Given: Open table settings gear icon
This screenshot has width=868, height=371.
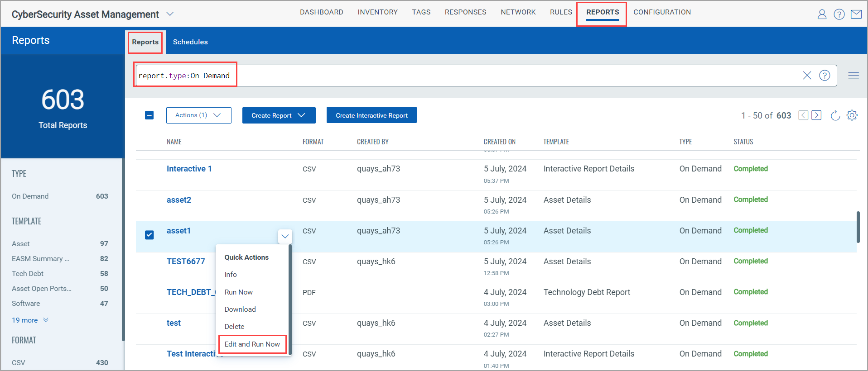Looking at the screenshot, I should 852,115.
